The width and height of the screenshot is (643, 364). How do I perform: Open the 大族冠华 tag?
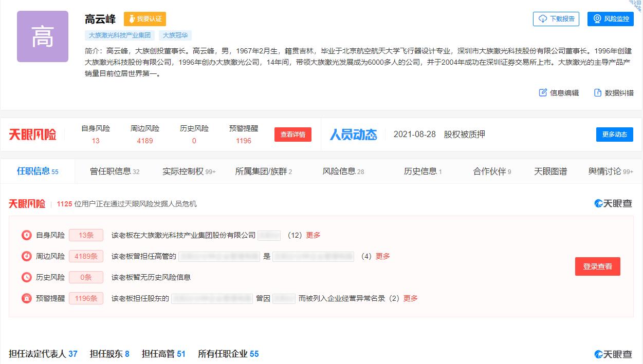click(175, 35)
